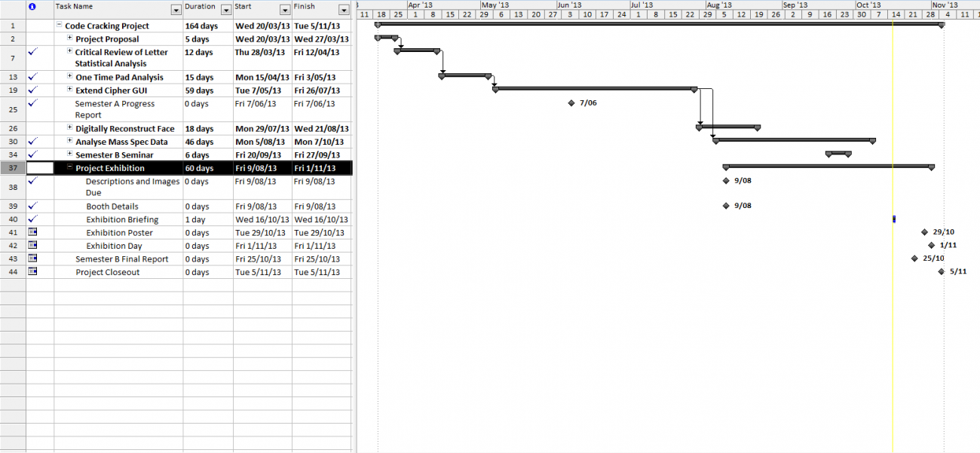
Task: Click the completed checkmark for Extend Cipher GUI
Action: [32, 90]
